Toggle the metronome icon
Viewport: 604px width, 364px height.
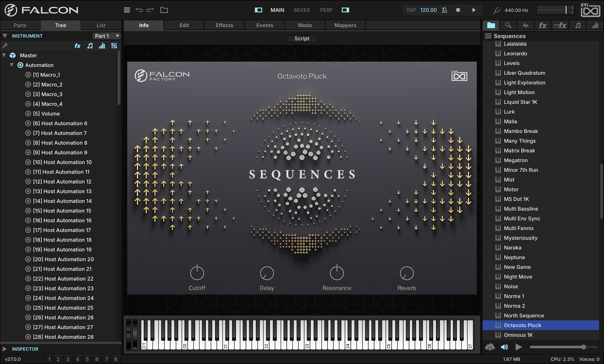click(x=445, y=10)
